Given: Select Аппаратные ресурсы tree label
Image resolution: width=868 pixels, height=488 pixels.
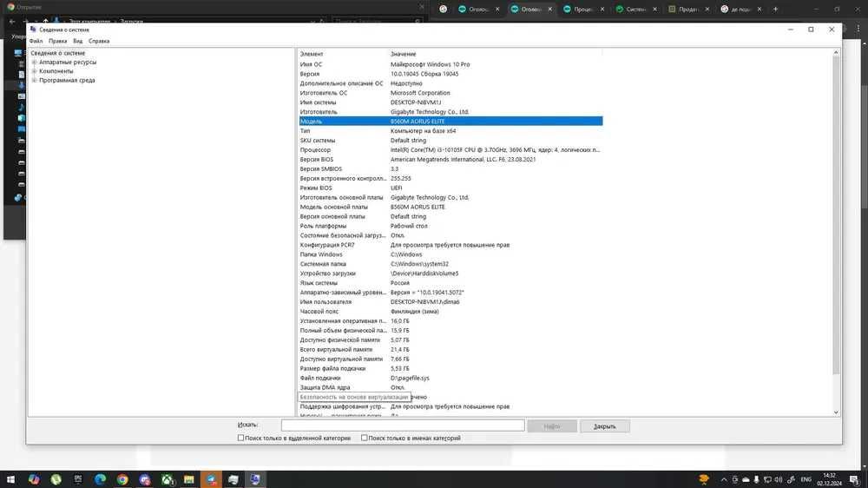Looking at the screenshot, I should point(68,62).
